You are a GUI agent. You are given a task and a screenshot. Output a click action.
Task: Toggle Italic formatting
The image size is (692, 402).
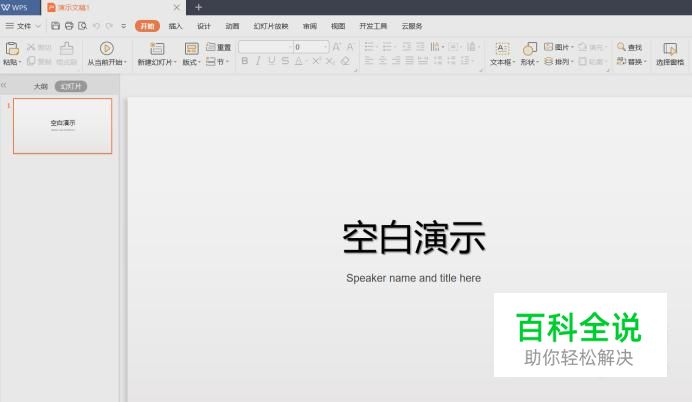258,61
